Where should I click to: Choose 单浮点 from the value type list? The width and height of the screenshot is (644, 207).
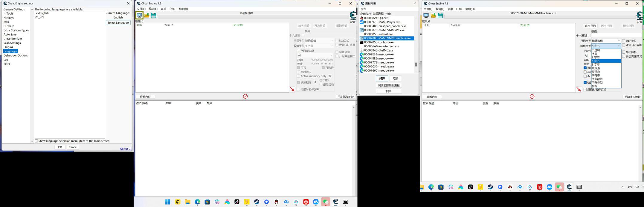pos(606,68)
